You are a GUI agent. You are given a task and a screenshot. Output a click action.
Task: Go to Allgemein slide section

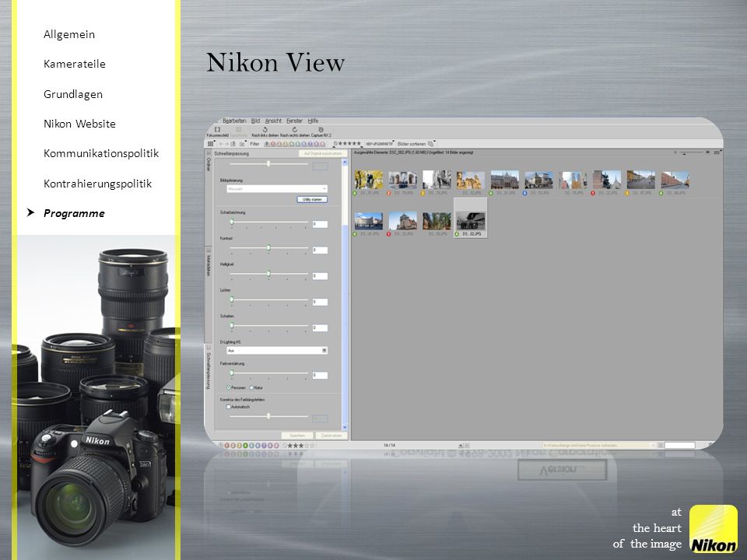(69, 34)
